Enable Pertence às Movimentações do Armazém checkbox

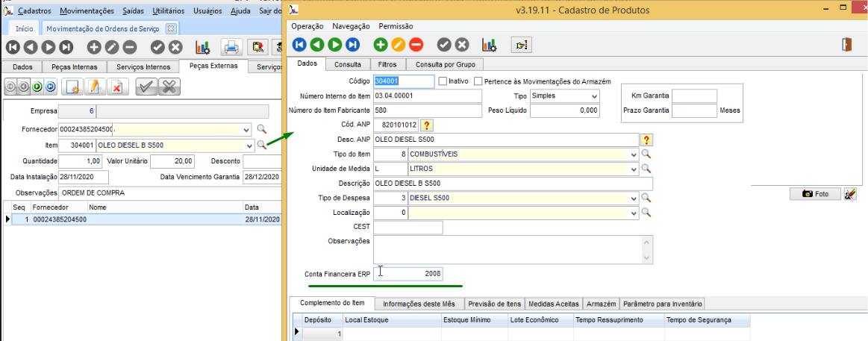(x=479, y=81)
